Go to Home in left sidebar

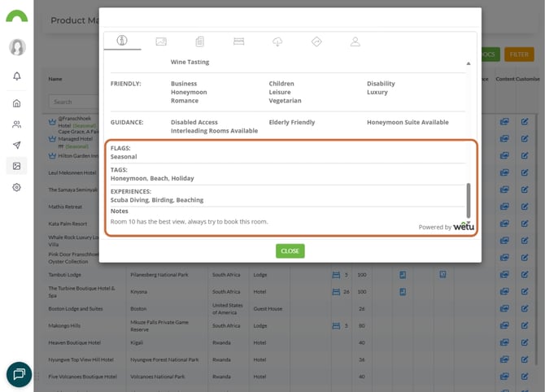point(16,103)
